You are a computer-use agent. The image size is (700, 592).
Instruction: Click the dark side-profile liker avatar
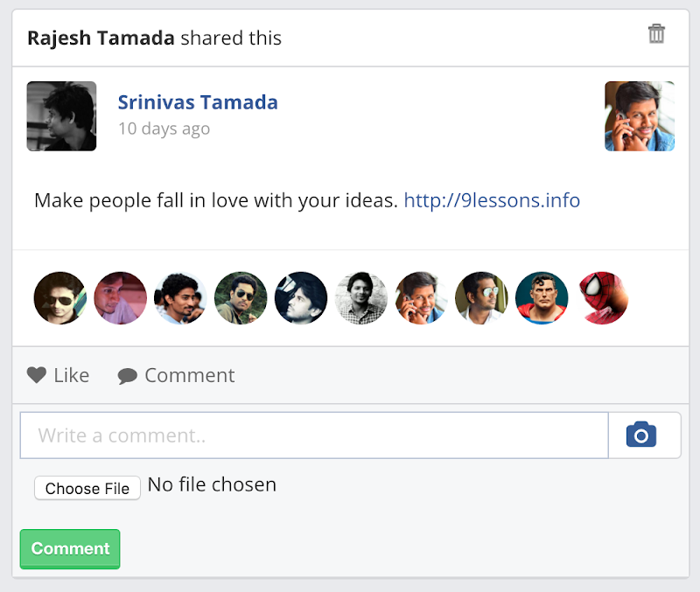(301, 298)
